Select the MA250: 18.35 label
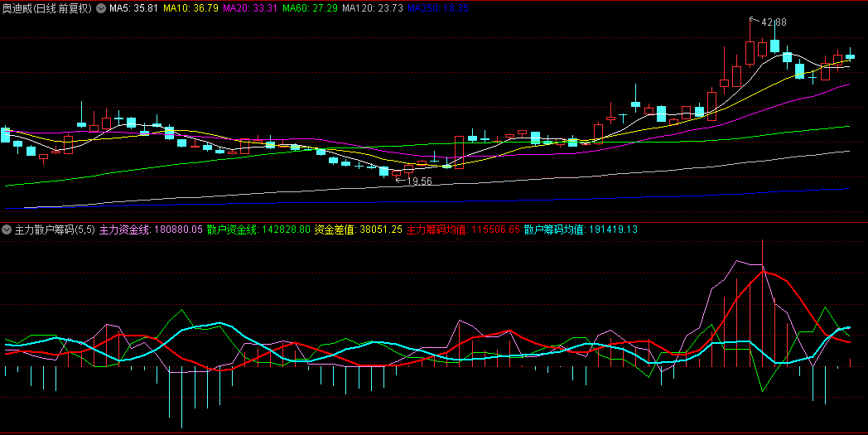Image resolution: width=868 pixels, height=435 pixels. pyautogui.click(x=438, y=8)
